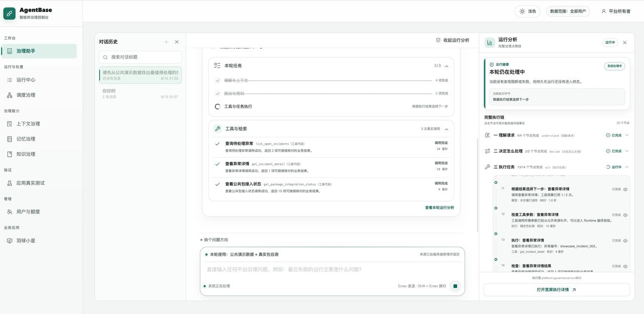Click the search magnifier icon in 对话历史

coord(106,57)
